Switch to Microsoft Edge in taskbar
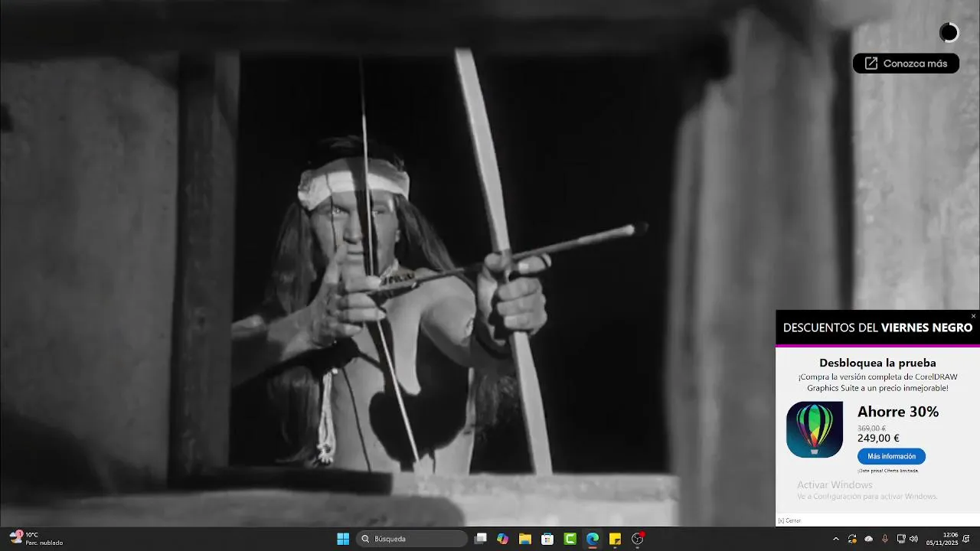Image resolution: width=980 pixels, height=551 pixels. click(593, 539)
